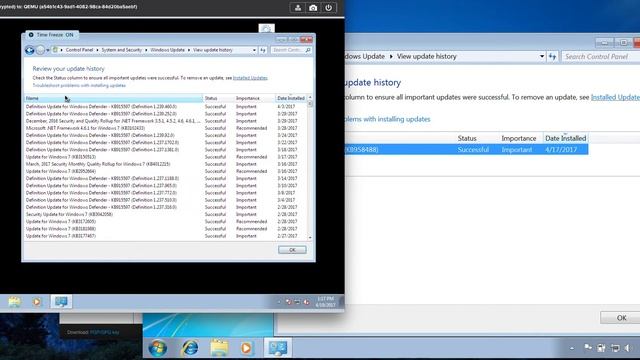The width and height of the screenshot is (640, 360).
Task: Open Troubleshoot problems link in small window
Action: coord(79,85)
